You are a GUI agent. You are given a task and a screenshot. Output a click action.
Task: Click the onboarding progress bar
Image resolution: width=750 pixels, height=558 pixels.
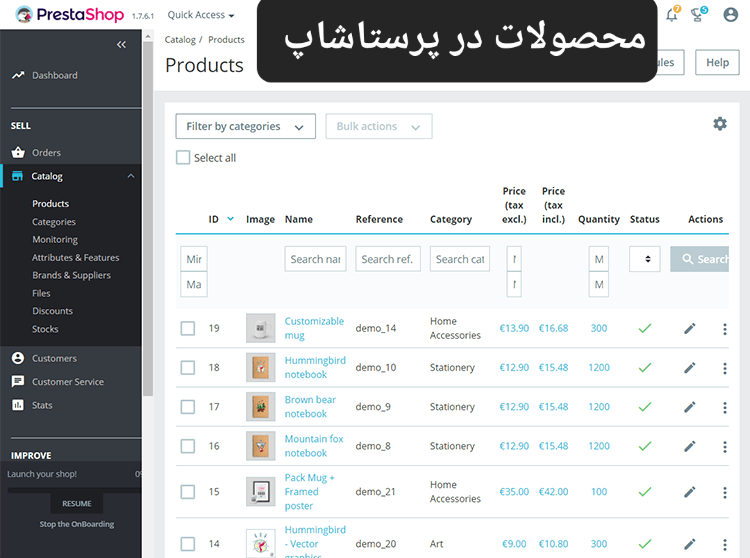[x=75, y=490]
